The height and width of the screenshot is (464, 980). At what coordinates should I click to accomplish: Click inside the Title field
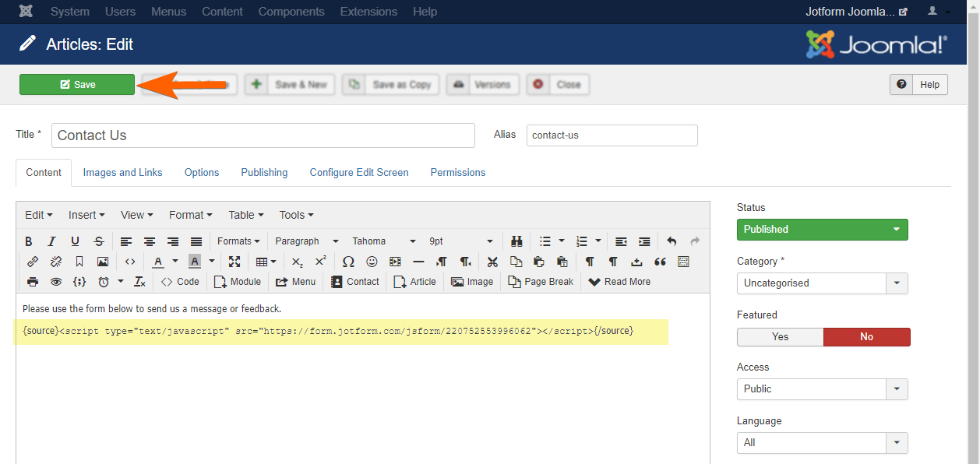pos(263,135)
